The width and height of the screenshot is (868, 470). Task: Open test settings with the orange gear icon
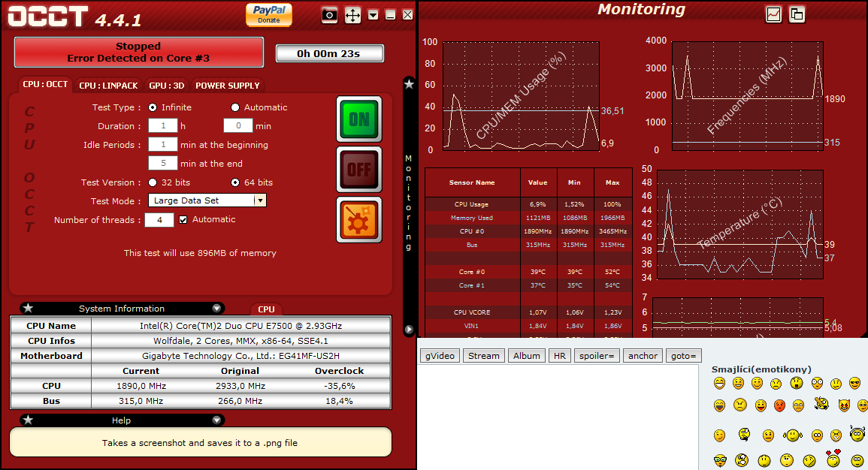(359, 220)
